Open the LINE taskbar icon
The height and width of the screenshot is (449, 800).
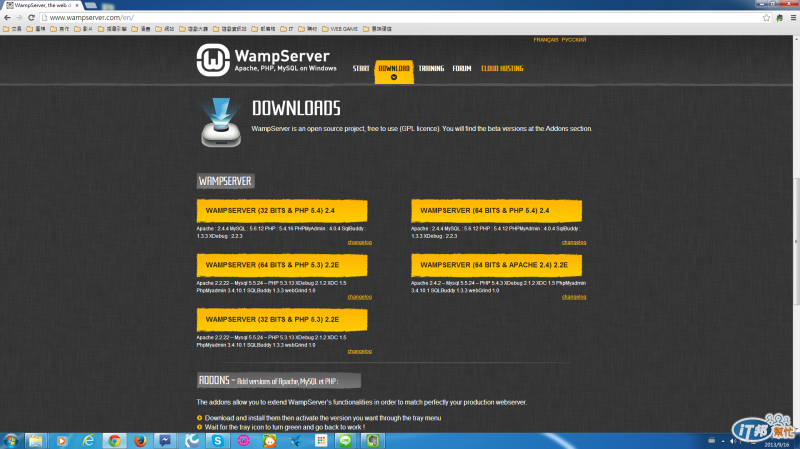[x=345, y=441]
